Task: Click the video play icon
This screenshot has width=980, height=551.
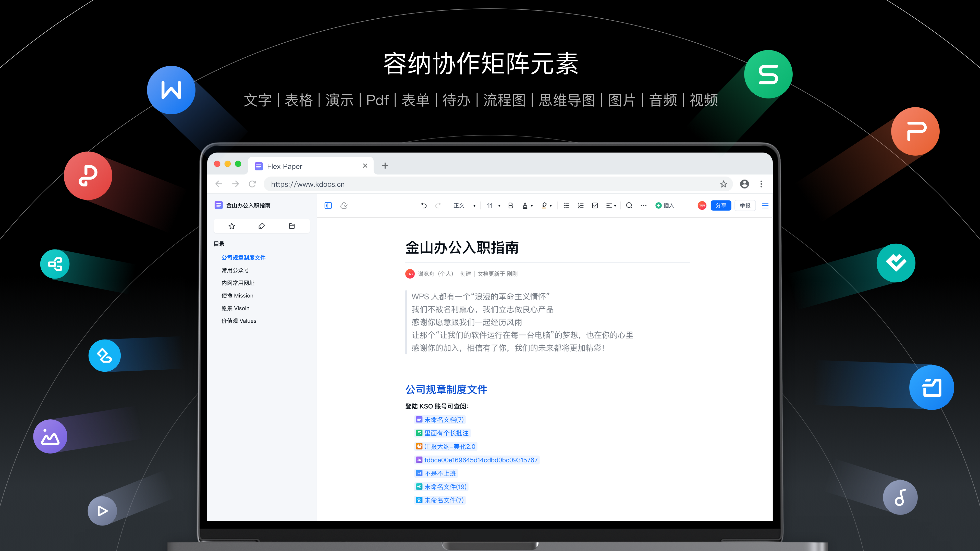Action: click(x=102, y=511)
